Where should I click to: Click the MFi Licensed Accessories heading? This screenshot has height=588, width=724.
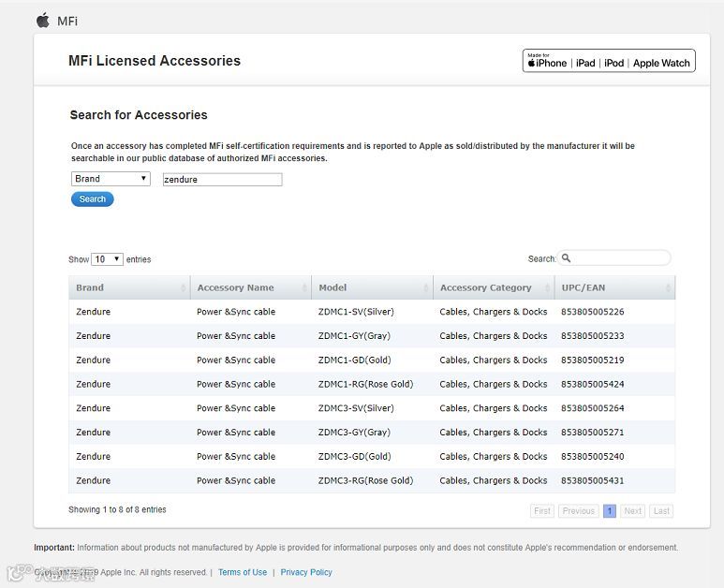155,61
